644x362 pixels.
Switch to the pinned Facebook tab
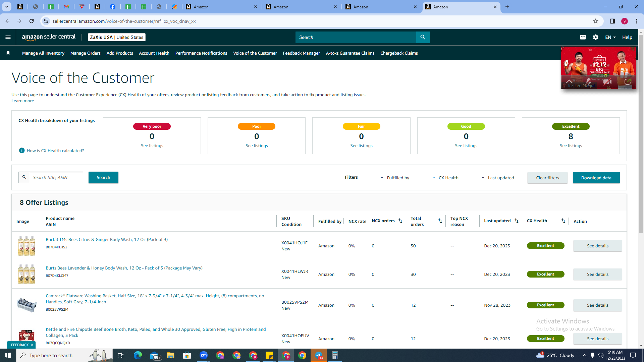coord(113,7)
